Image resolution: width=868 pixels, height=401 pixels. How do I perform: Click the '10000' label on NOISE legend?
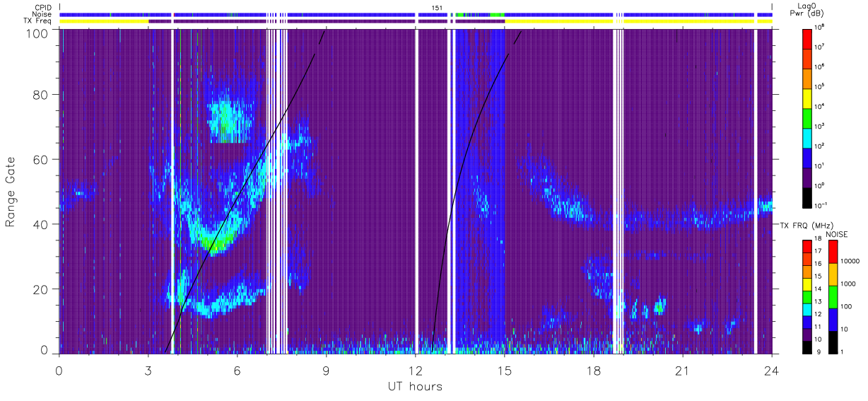tap(849, 261)
